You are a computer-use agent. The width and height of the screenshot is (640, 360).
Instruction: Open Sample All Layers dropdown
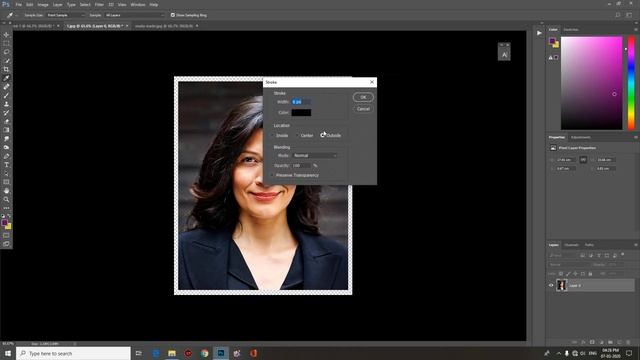[134, 15]
